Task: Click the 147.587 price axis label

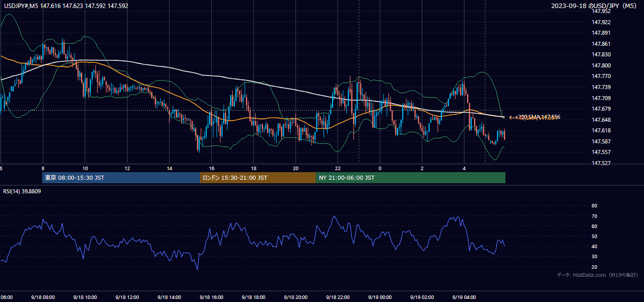Action: (x=602, y=141)
